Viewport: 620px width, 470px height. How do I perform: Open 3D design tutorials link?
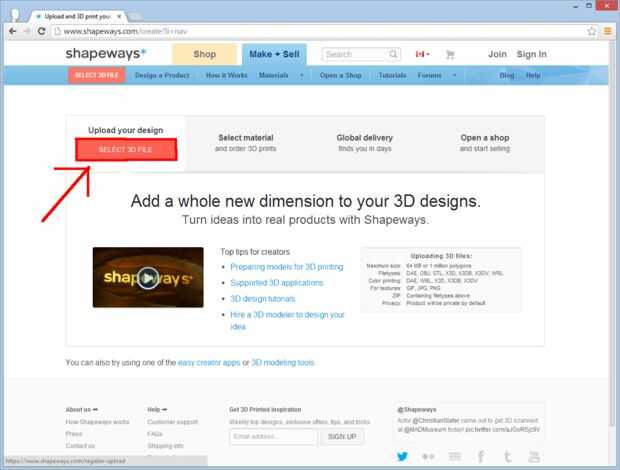263,298
